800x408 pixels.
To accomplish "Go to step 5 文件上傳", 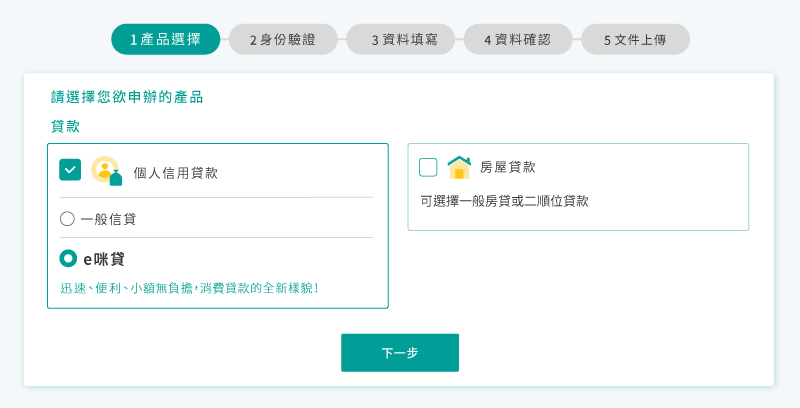I will 635,39.
